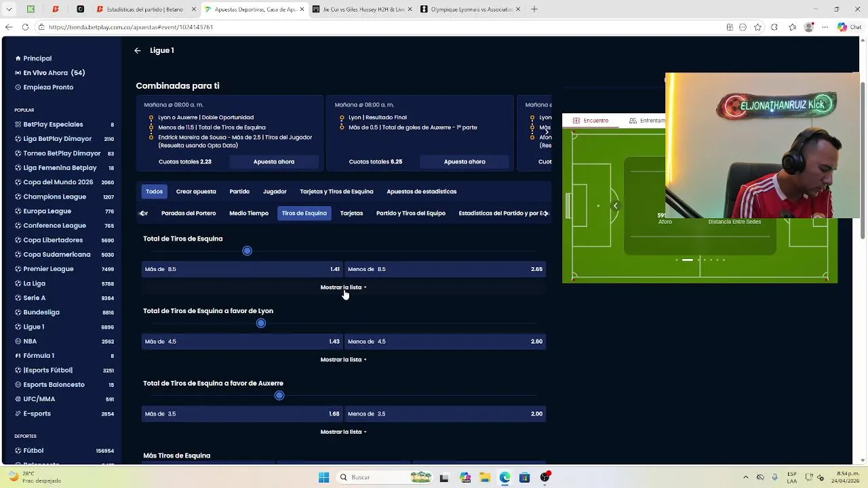This screenshot has width=868, height=488.
Task: Click the browser back arrow
Action: tap(9, 27)
